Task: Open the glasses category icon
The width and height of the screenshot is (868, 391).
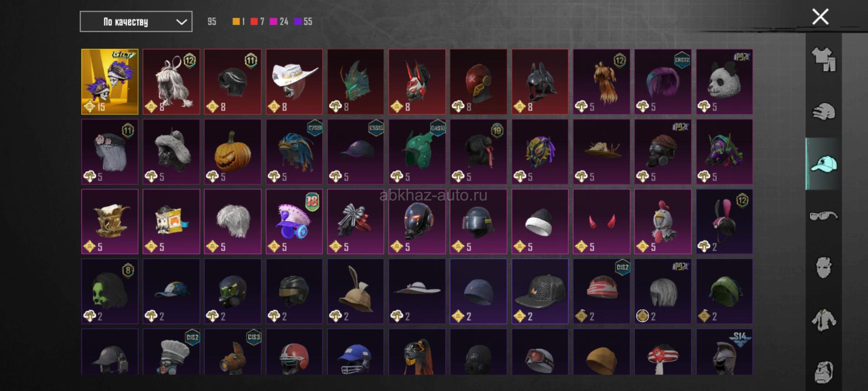Action: (824, 216)
